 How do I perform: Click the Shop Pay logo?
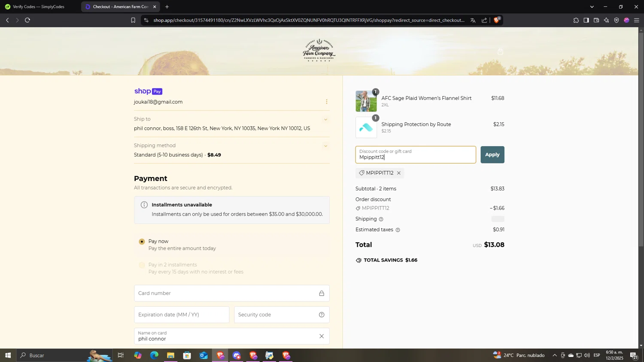[x=148, y=91]
